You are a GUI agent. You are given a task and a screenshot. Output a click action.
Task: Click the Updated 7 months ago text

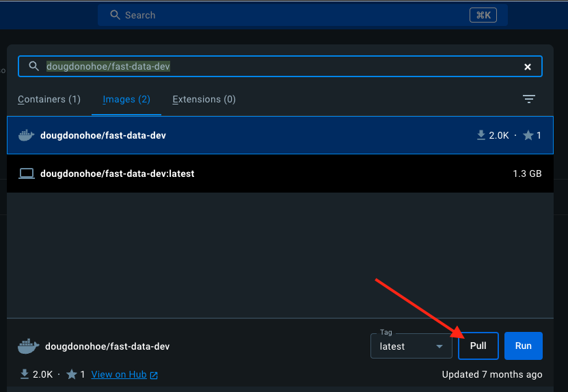[492, 375]
